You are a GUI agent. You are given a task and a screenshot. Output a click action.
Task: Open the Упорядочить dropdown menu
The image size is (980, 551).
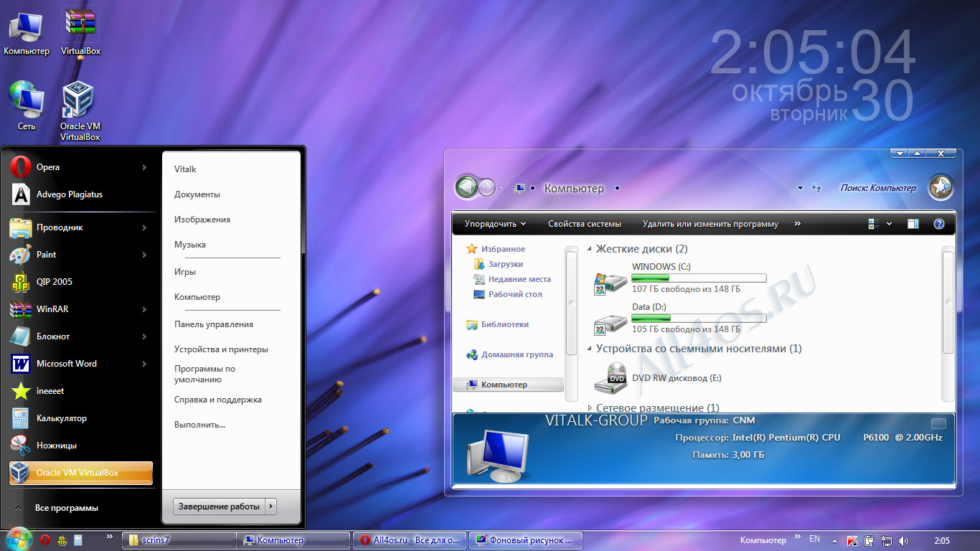tap(495, 224)
